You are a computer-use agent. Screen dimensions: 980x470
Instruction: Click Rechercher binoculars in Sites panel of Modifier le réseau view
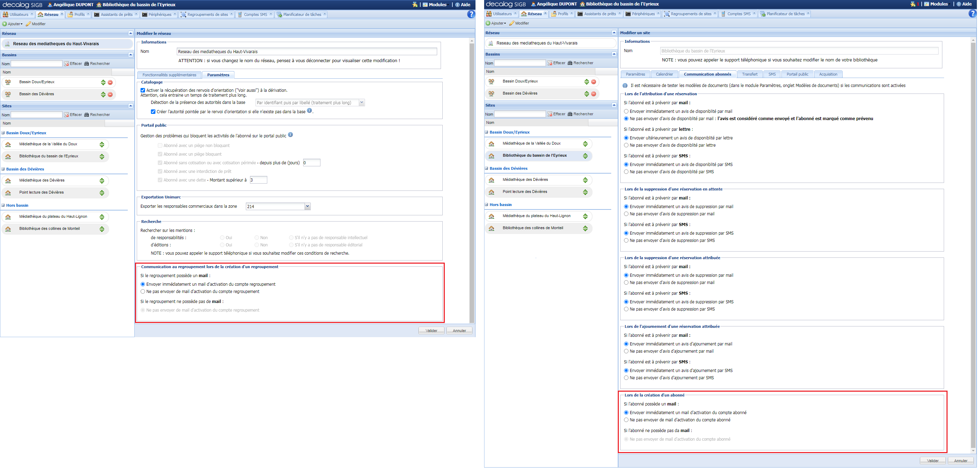pos(86,115)
